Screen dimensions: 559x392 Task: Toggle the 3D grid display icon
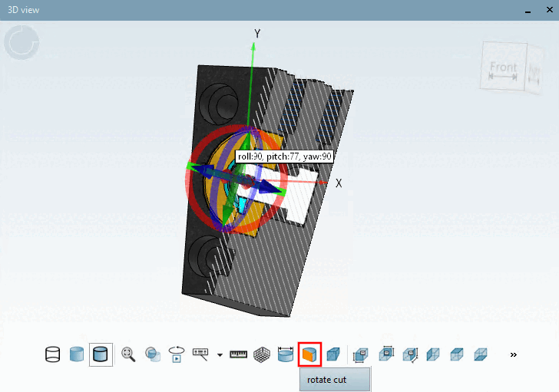(262, 354)
